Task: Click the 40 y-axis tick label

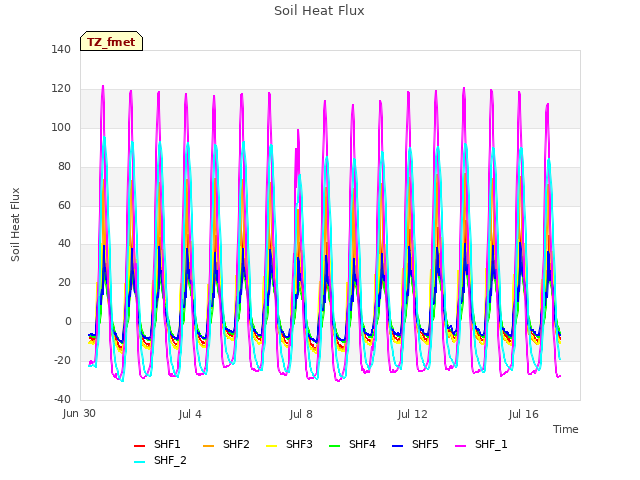Action: pos(64,244)
